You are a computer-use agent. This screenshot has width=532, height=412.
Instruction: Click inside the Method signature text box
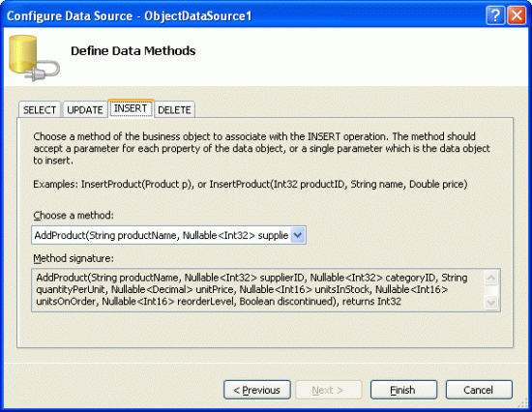(x=259, y=290)
